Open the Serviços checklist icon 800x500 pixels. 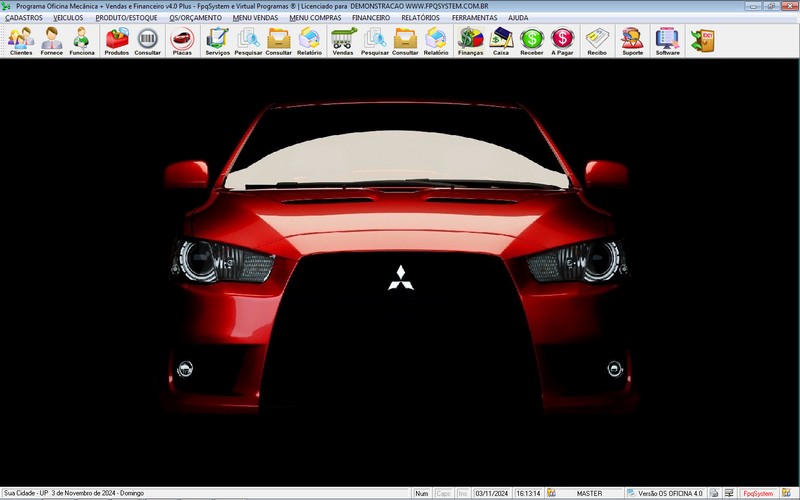pos(217,40)
